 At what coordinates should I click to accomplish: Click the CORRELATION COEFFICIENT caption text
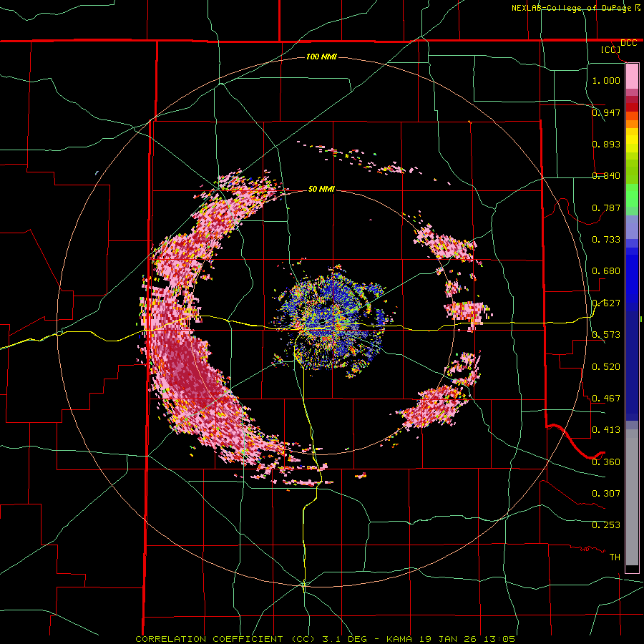225,639
